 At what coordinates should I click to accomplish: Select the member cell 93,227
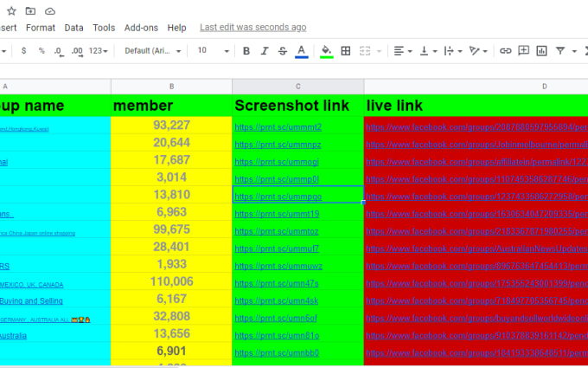171,125
